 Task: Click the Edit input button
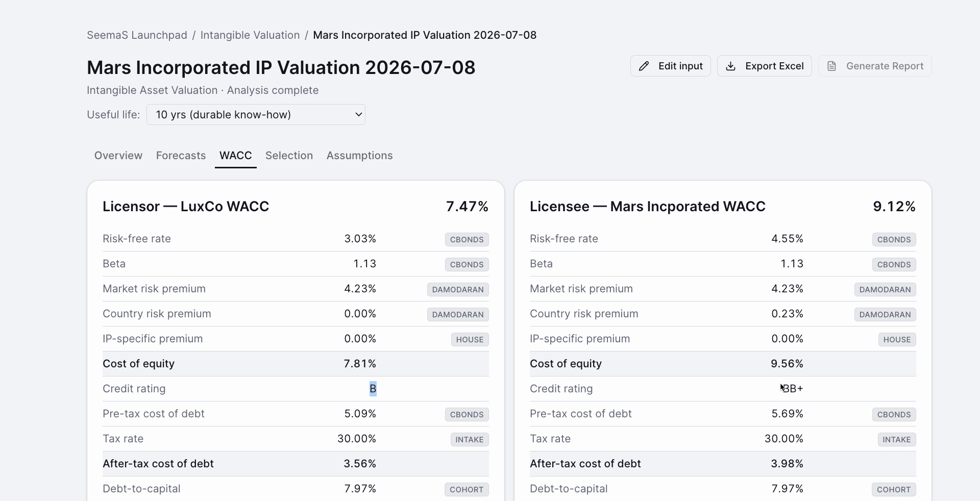(x=670, y=66)
